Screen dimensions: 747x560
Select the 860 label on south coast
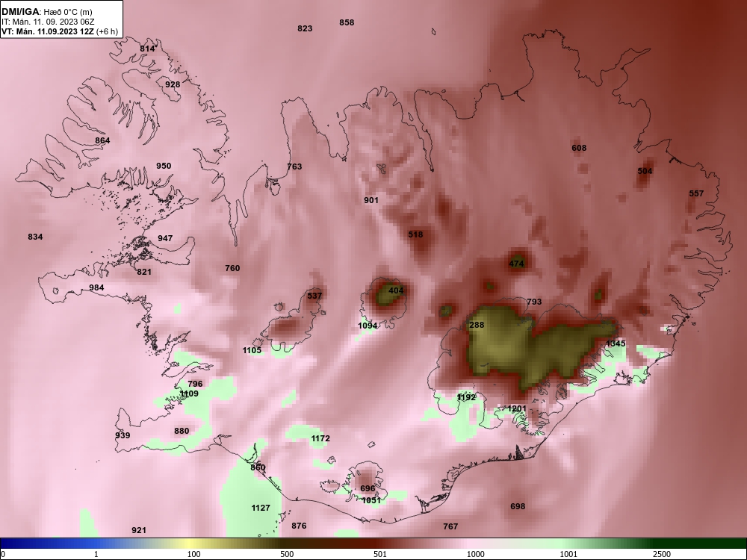tap(258, 467)
